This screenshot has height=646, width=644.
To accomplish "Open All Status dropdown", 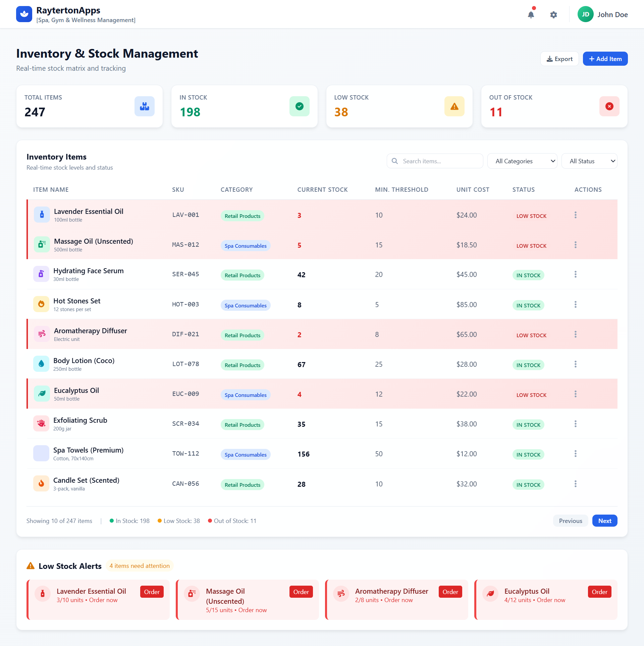I will click(x=589, y=161).
